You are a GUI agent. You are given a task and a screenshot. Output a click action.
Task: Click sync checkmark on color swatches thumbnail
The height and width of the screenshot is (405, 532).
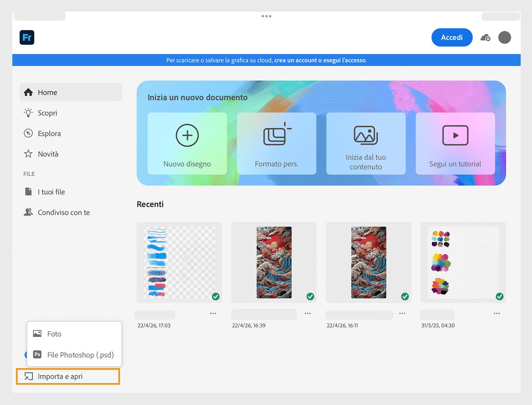click(499, 296)
